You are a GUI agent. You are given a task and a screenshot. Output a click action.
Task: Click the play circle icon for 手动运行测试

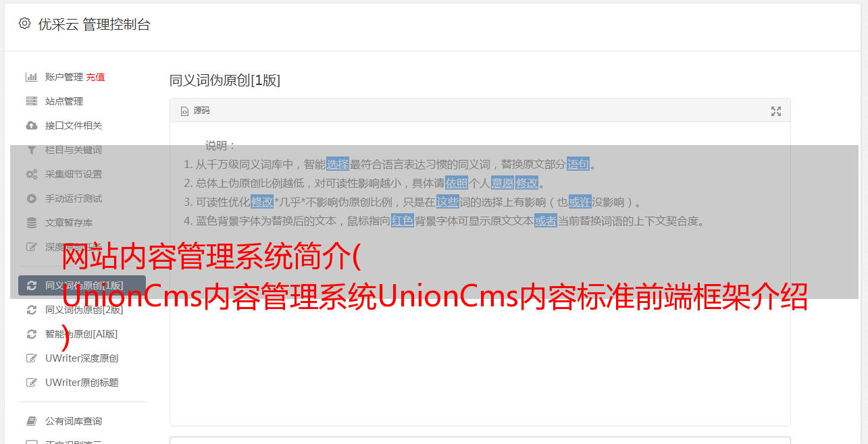pyautogui.click(x=31, y=198)
